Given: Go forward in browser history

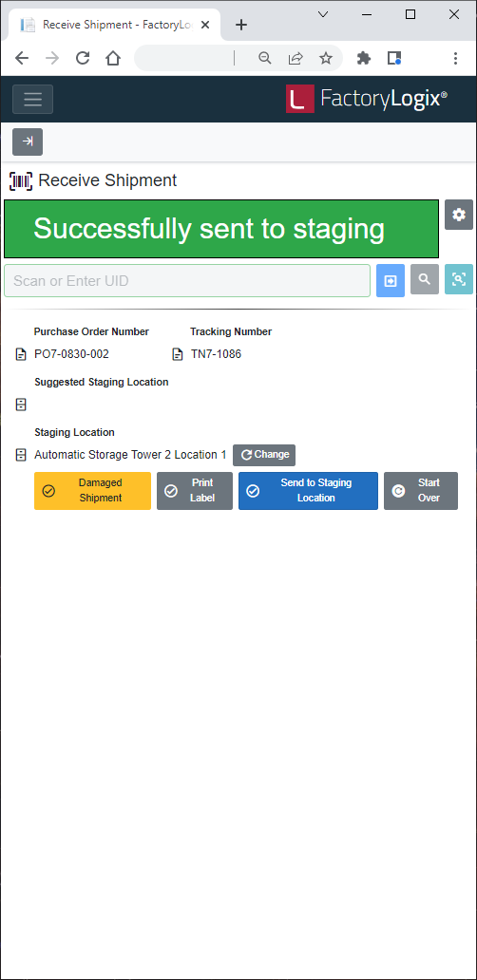Looking at the screenshot, I should point(52,58).
